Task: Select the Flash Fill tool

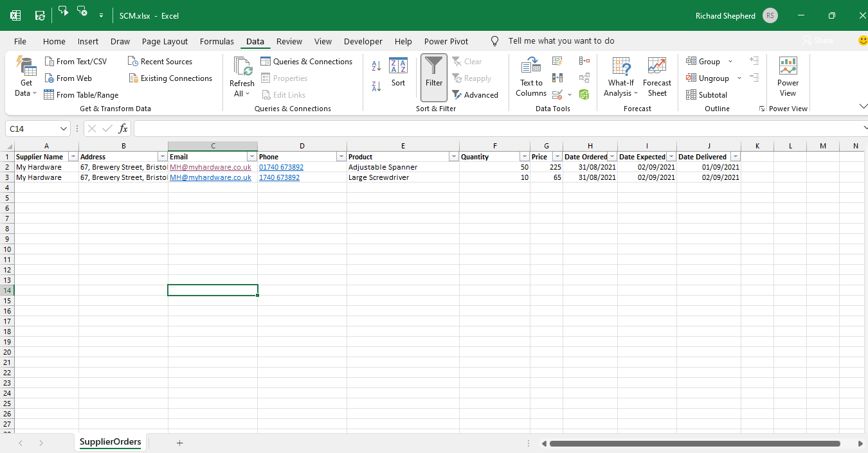Action: coord(557,61)
